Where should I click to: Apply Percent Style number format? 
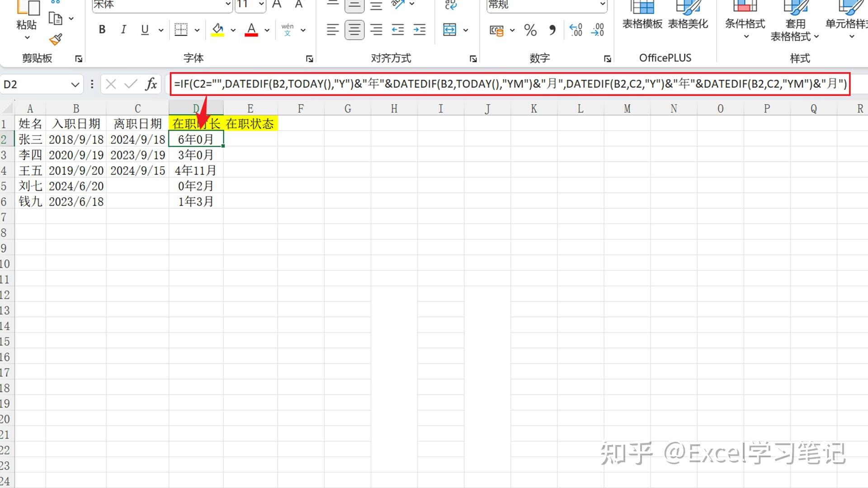pos(530,30)
